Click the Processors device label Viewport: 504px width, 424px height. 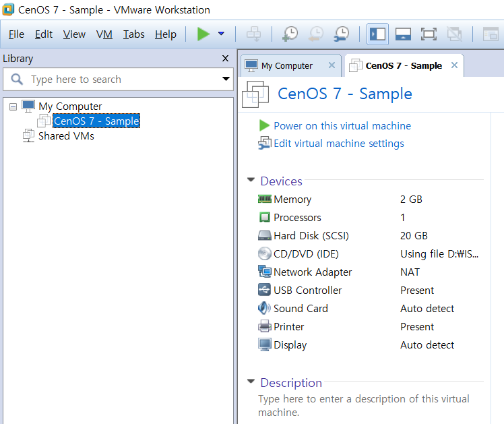tap(297, 218)
